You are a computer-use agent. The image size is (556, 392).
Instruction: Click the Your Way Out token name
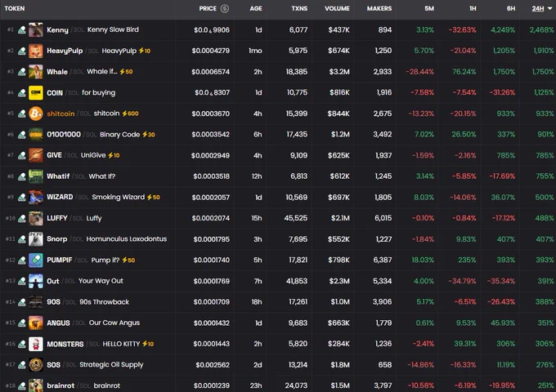click(101, 281)
